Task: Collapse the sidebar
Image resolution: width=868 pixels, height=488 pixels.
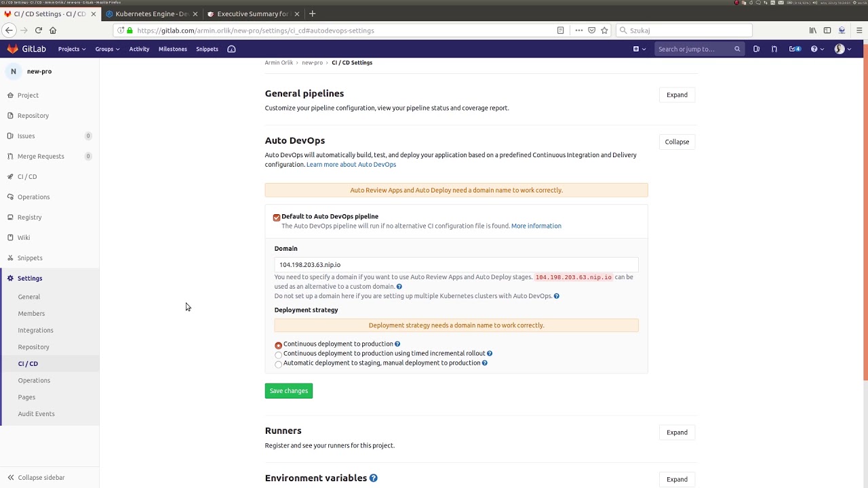Action: [36, 478]
